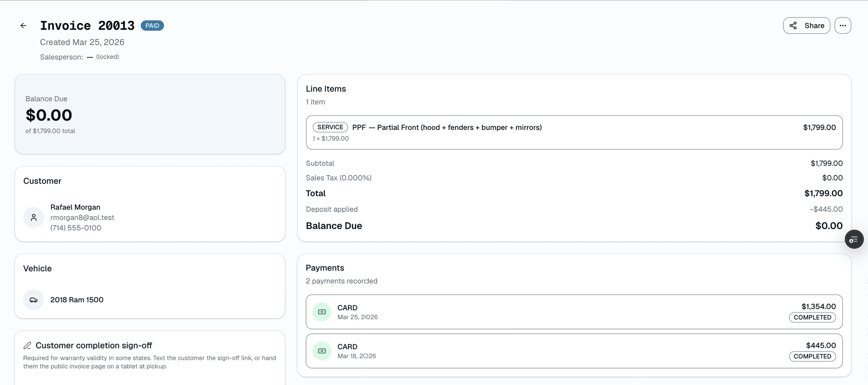Click the email rmorgan8@aol.test
The image size is (868, 385).
point(82,217)
